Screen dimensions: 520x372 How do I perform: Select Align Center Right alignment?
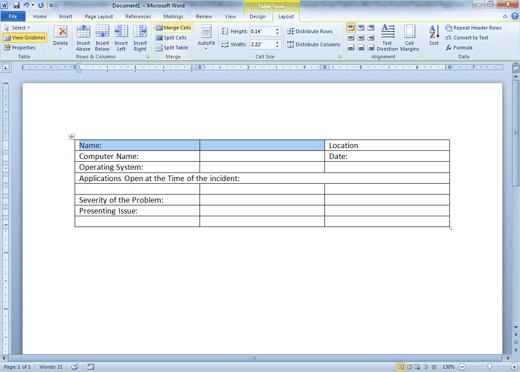tap(371, 38)
